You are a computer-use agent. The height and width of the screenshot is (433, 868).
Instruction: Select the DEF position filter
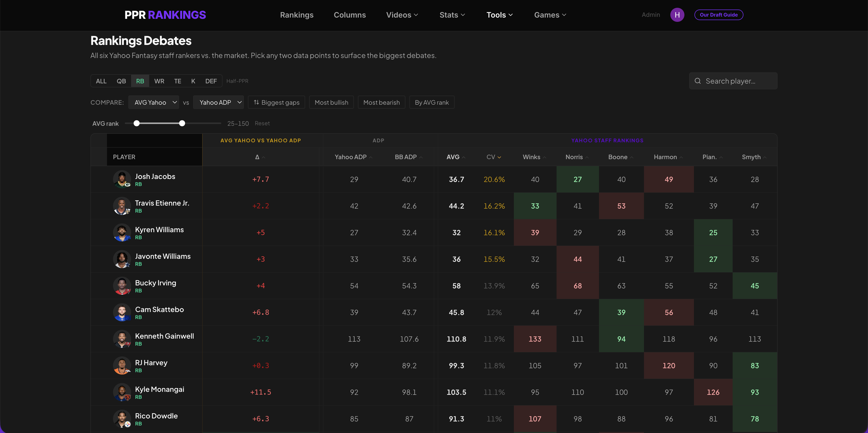(x=211, y=81)
